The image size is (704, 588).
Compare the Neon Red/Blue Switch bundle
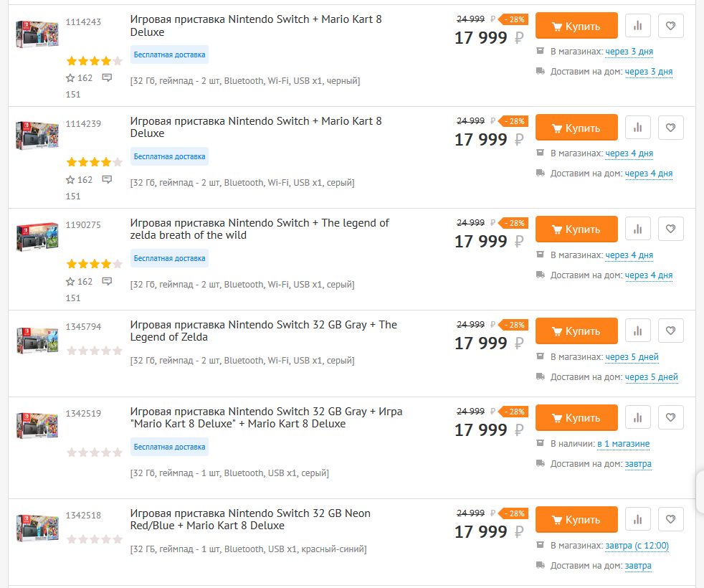[637, 520]
